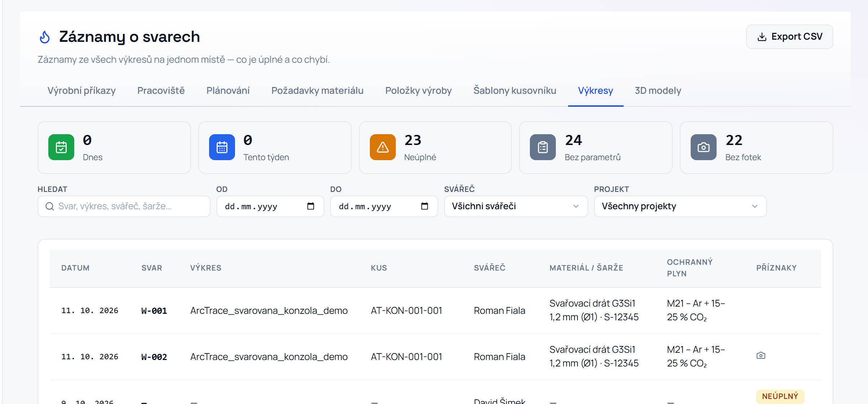Viewport: 868px width, 404px height.
Task: Open the Pracoviště tab
Action: pyautogui.click(x=161, y=91)
